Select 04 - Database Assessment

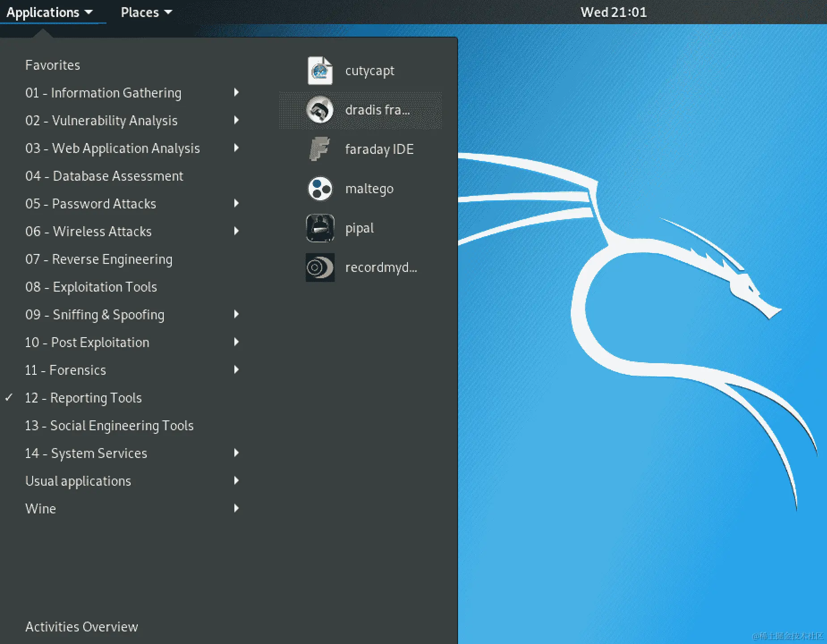[104, 176]
